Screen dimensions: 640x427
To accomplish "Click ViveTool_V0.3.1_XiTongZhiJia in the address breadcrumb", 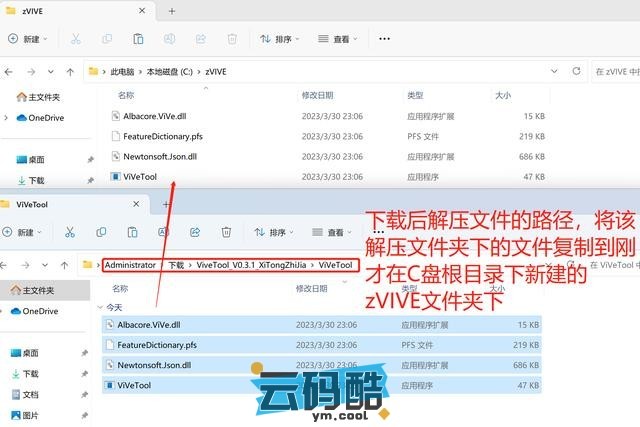I will [252, 265].
